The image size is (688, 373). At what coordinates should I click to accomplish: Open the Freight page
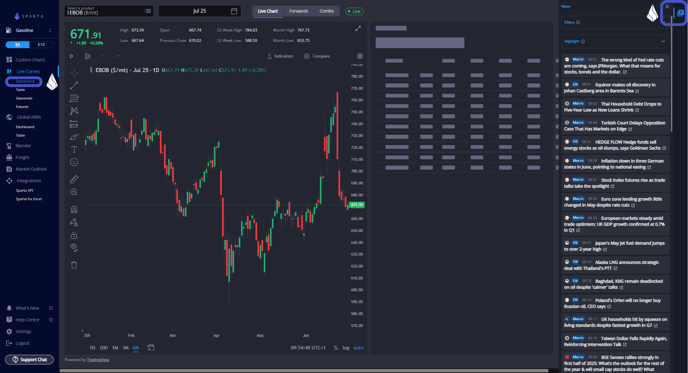18,157
